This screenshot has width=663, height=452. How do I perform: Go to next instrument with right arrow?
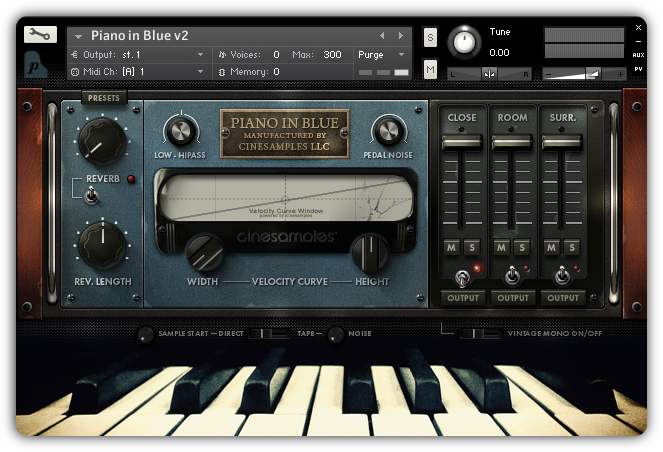tap(401, 36)
